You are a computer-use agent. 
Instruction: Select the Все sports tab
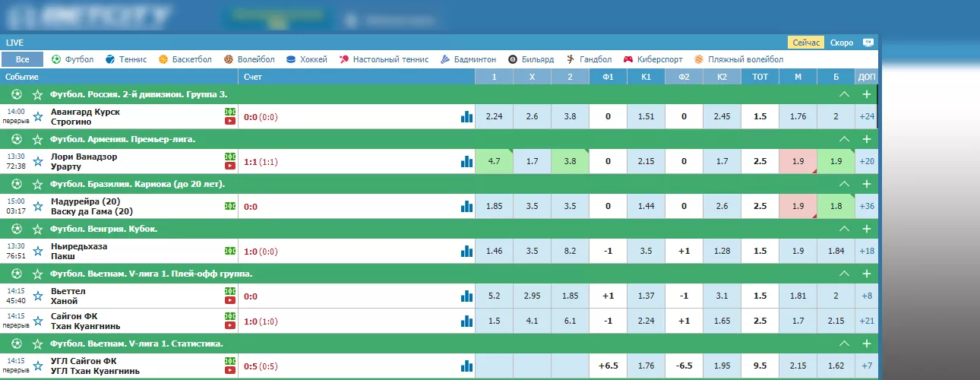[x=23, y=59]
